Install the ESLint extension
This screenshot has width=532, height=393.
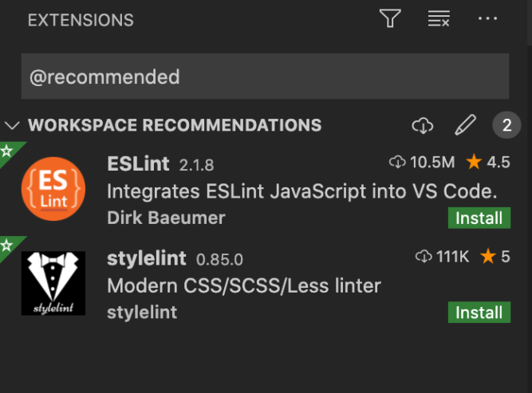coord(479,218)
